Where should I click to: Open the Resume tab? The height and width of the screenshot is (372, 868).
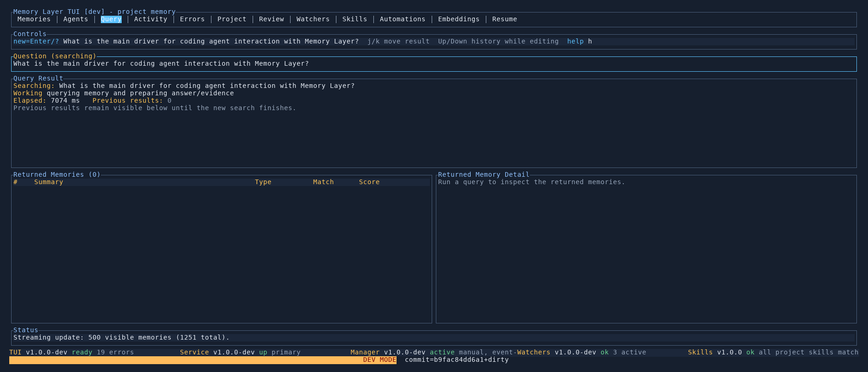click(x=504, y=19)
